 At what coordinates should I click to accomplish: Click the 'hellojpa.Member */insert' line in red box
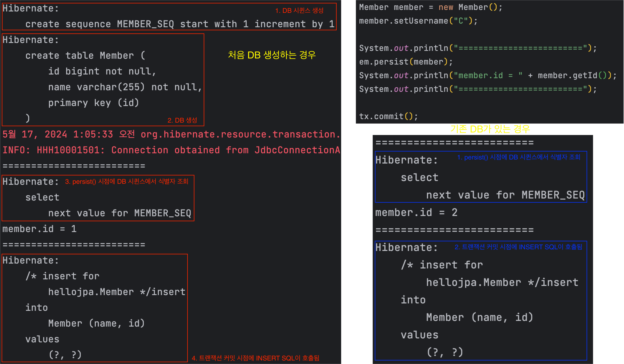(117, 292)
